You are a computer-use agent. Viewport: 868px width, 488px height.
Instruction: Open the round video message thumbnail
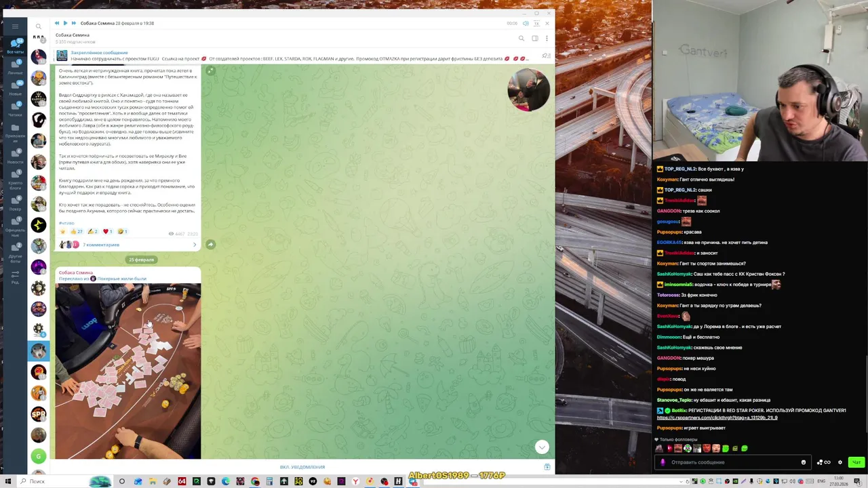tap(528, 89)
